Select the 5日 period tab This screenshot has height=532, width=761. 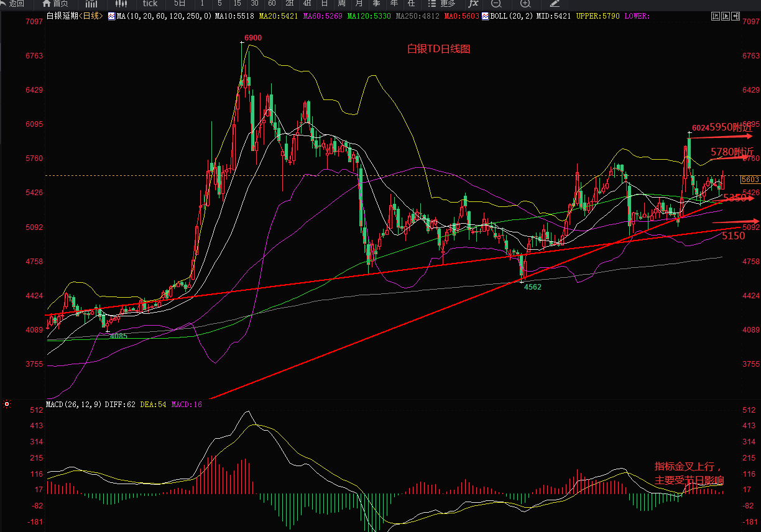[x=180, y=4]
